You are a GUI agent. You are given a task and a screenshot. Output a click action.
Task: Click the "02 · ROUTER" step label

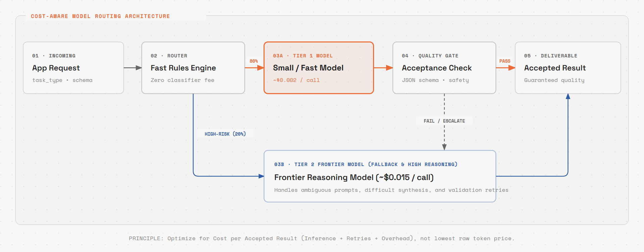pos(169,56)
